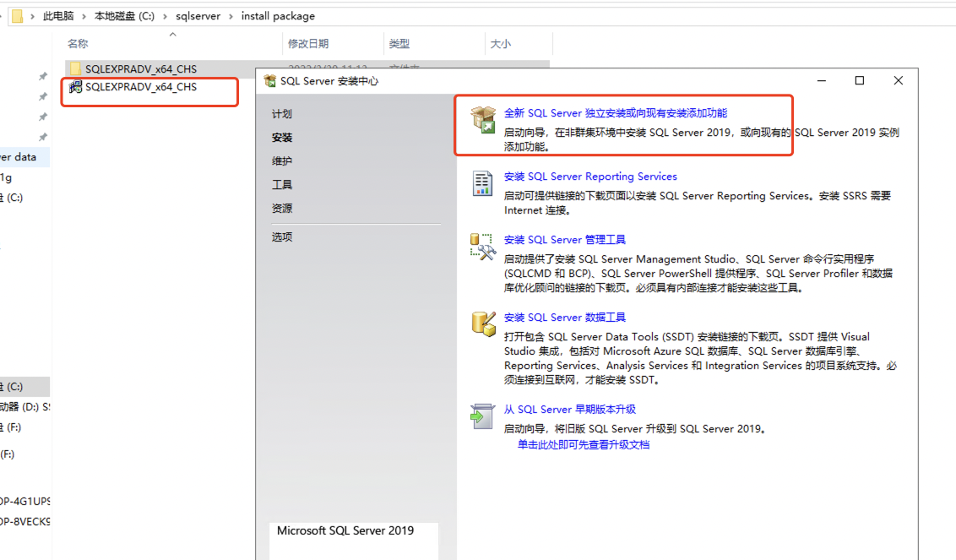Viewport: 956px width, 560px height.
Task: Click the upgrade from earlier version icon
Action: point(482,415)
